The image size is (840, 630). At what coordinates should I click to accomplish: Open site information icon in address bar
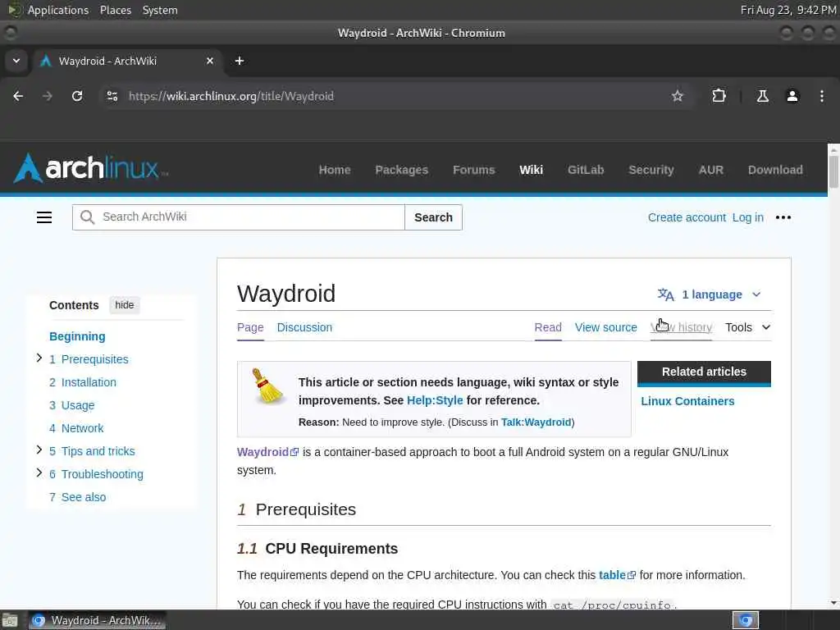(112, 96)
